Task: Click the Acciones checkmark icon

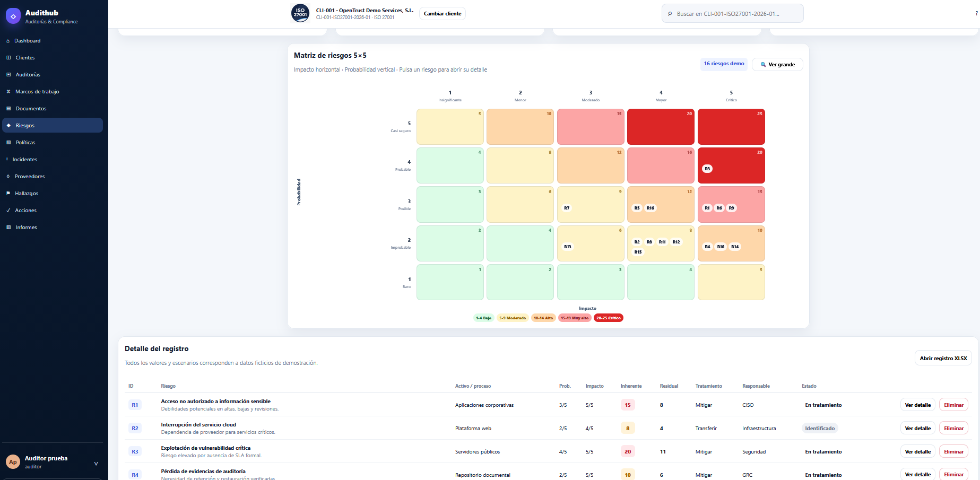Action: pyautogui.click(x=8, y=211)
